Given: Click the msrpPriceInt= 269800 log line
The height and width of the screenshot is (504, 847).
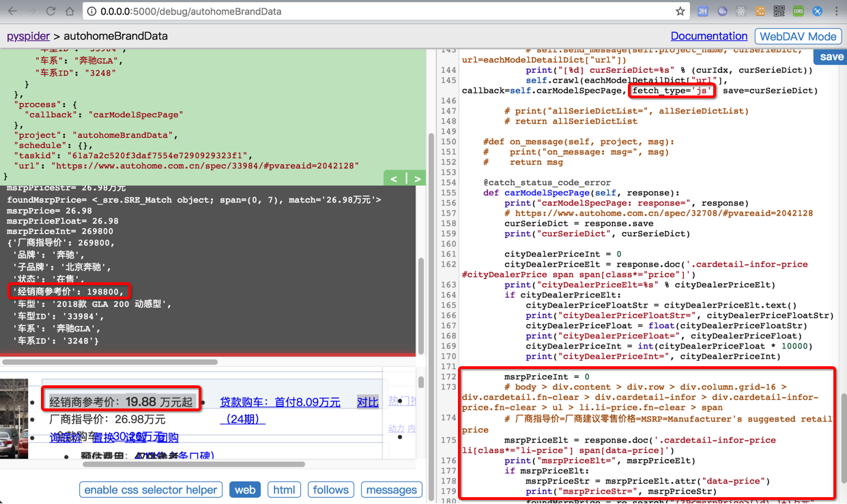Looking at the screenshot, I should 60,232.
